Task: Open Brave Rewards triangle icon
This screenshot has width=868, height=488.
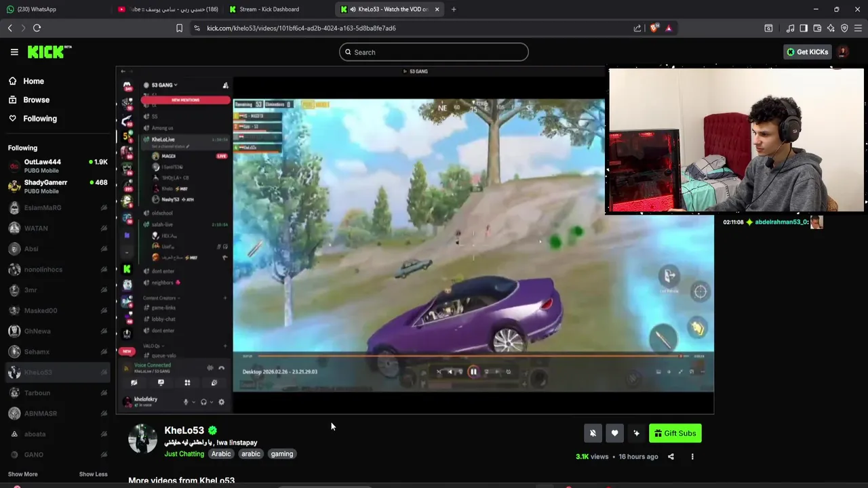Action: 669,28
